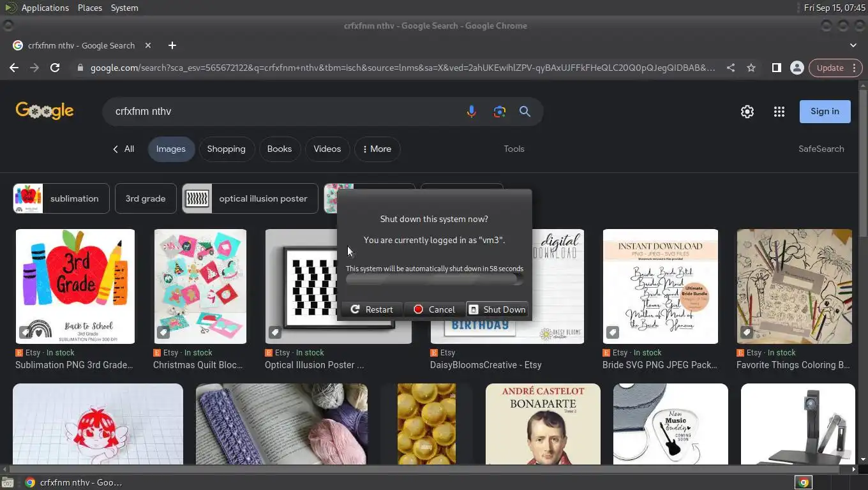The height and width of the screenshot is (490, 868).
Task: Expand the tab search chevron
Action: click(853, 45)
